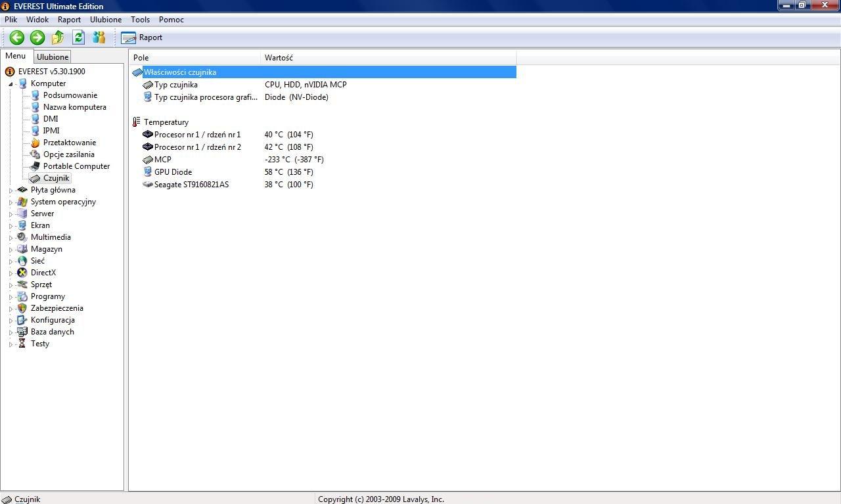
Task: Go back with the green left arrow
Action: click(x=17, y=37)
